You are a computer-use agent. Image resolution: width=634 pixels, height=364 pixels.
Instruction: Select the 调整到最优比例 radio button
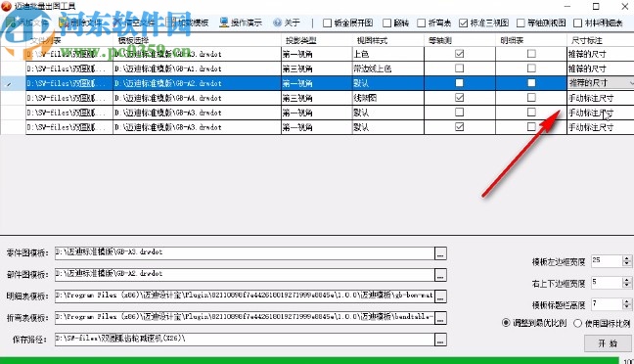(506, 323)
